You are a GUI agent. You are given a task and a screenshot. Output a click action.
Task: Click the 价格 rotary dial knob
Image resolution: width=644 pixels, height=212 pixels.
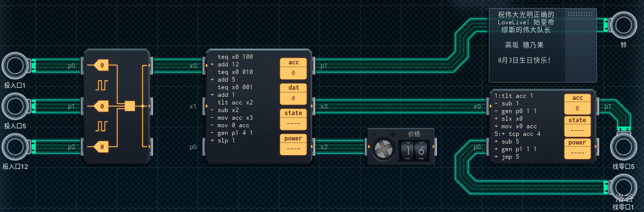pyautogui.click(x=384, y=150)
